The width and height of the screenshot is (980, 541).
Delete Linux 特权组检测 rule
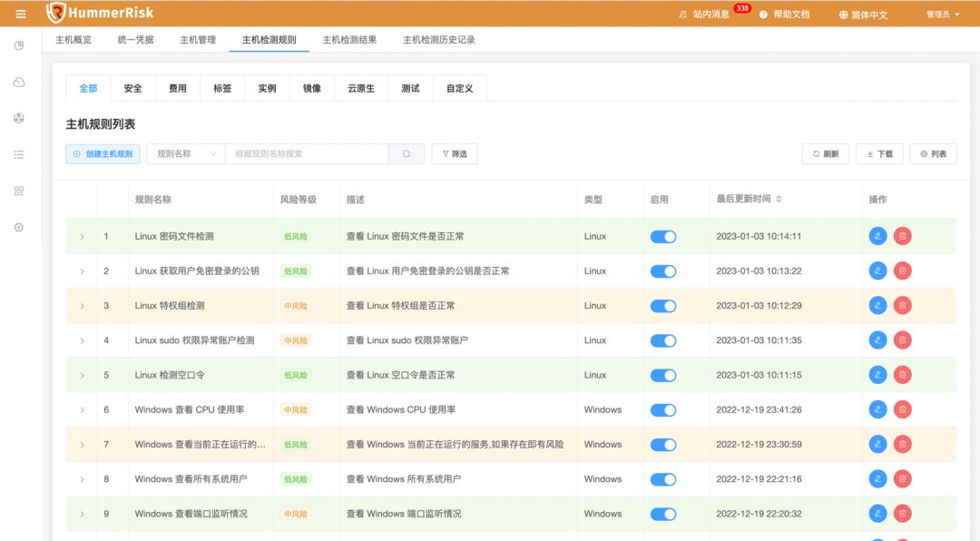tap(903, 306)
